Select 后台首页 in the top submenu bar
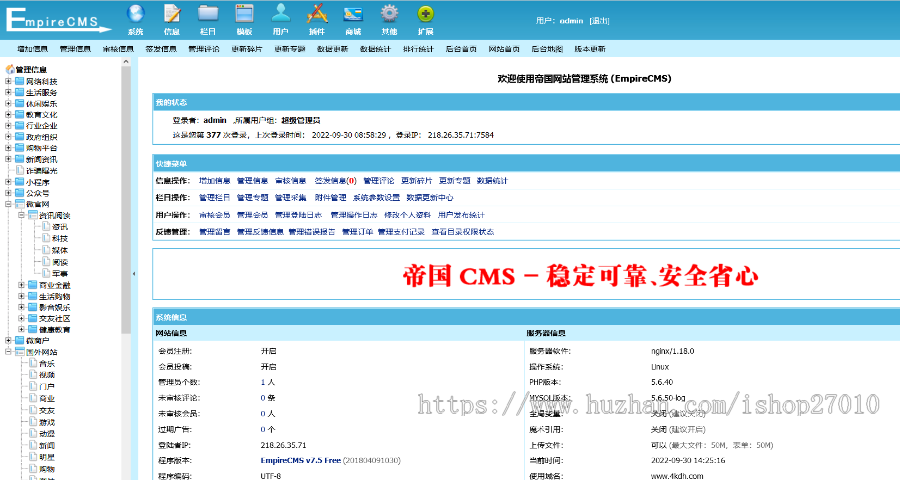Viewport: 900px width, 480px height. (x=461, y=49)
